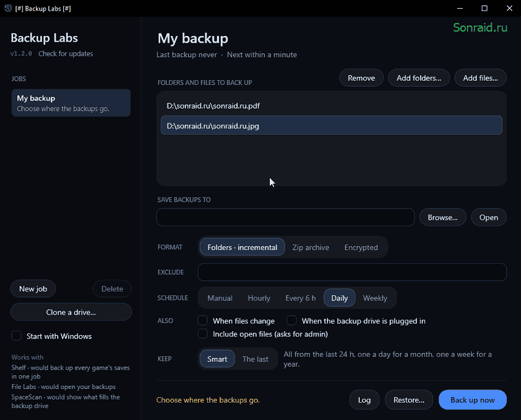Click Check for updates link
Screen dimensions: 521x420
[x=66, y=53]
